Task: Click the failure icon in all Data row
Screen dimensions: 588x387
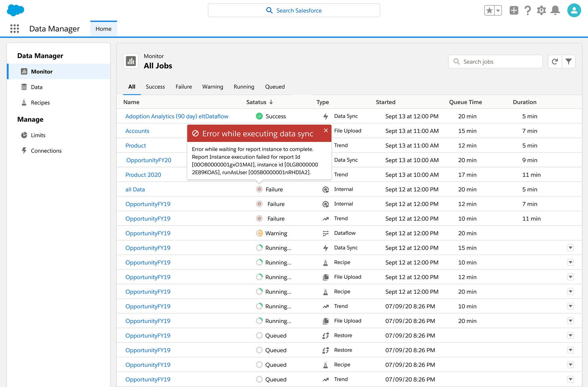Action: (259, 189)
